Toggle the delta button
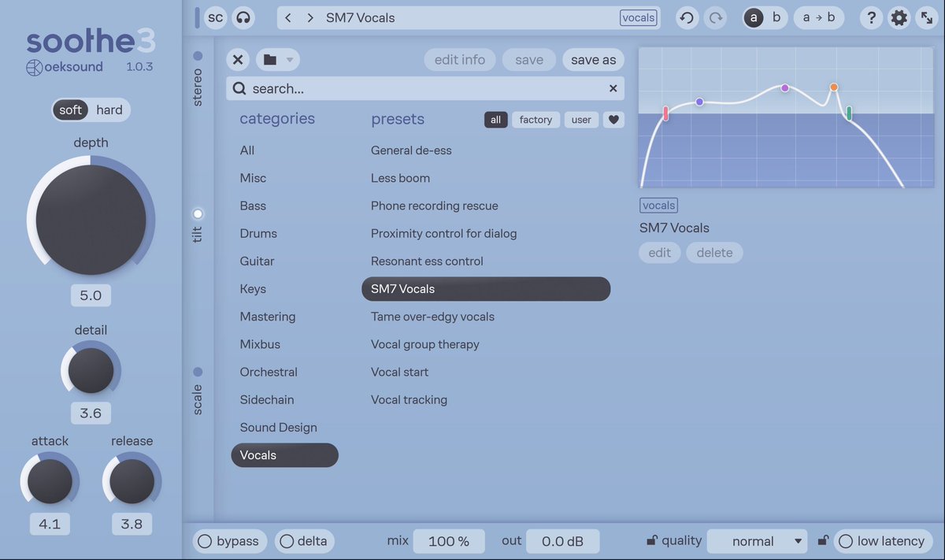945x560 pixels. [305, 541]
